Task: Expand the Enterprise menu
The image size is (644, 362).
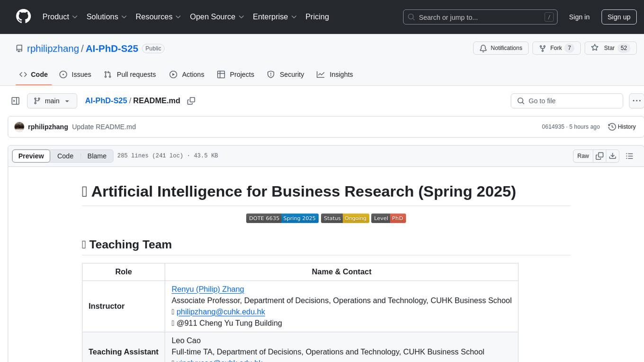Action: pos(275,17)
